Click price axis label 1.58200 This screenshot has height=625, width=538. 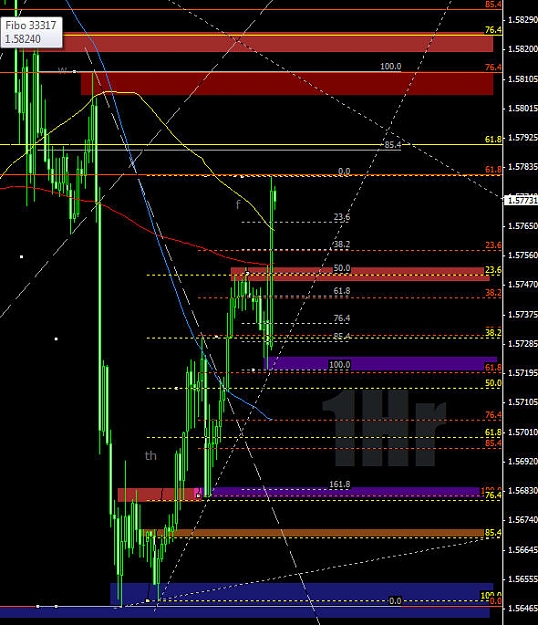(522, 49)
